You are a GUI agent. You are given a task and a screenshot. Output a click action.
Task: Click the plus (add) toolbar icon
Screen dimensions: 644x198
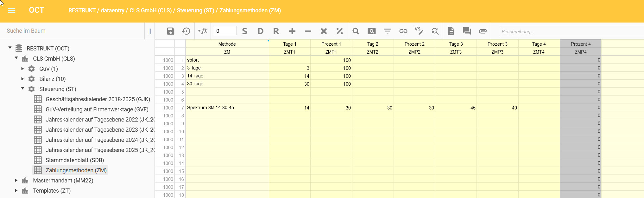click(292, 31)
